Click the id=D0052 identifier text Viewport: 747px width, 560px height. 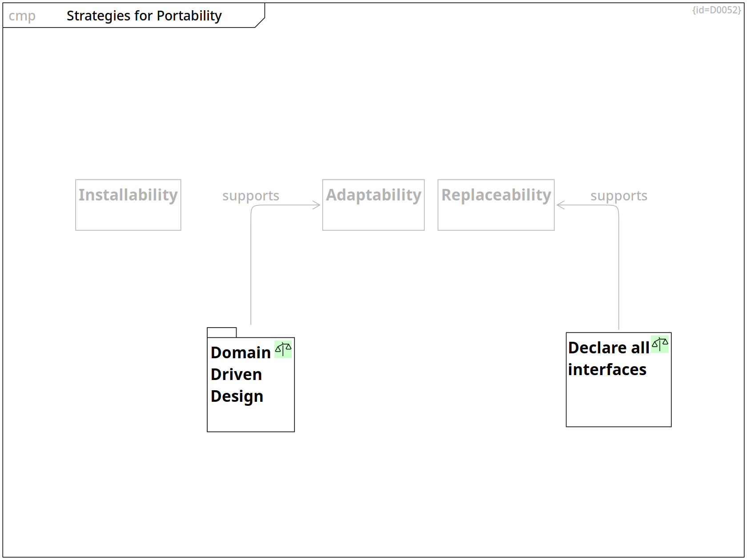click(x=716, y=10)
